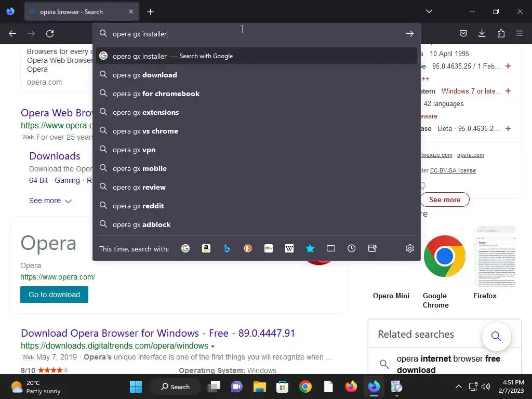The height and width of the screenshot is (399, 532).
Task: Open the taskbar Search box
Action: (175, 387)
